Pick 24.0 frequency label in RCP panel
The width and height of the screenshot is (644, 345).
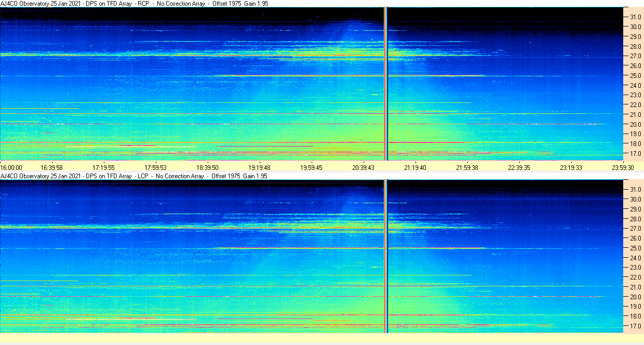pos(636,85)
